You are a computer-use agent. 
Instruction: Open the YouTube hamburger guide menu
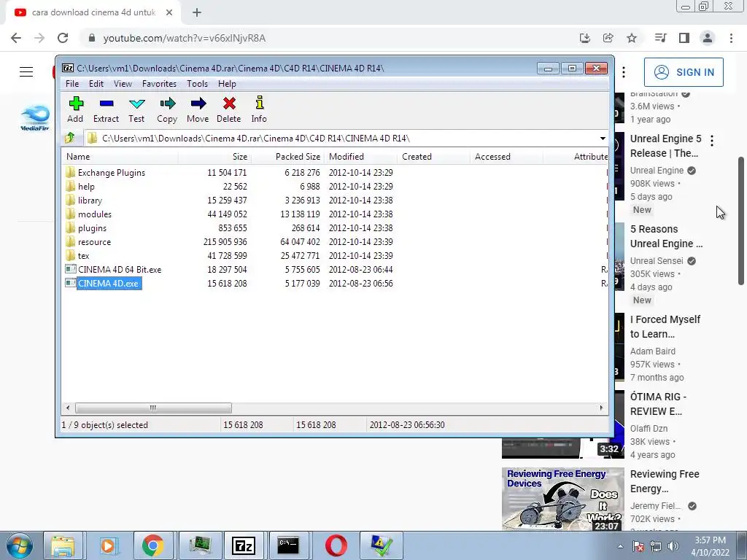26,72
